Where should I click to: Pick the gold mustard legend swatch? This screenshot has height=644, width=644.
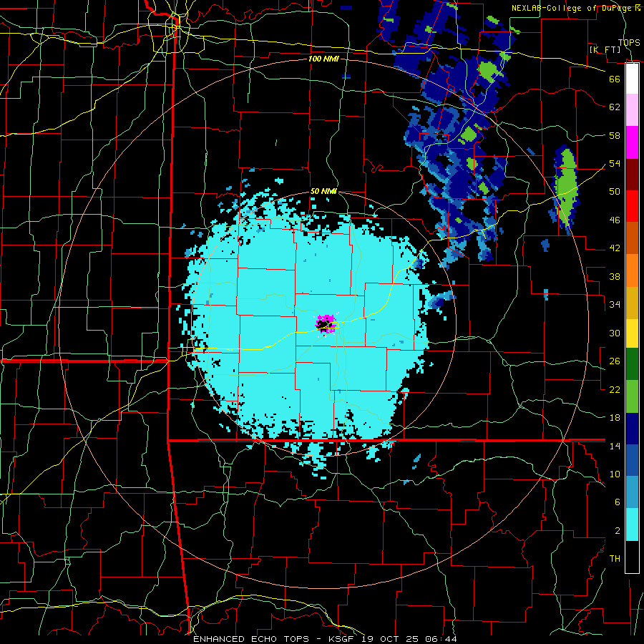pos(632,302)
